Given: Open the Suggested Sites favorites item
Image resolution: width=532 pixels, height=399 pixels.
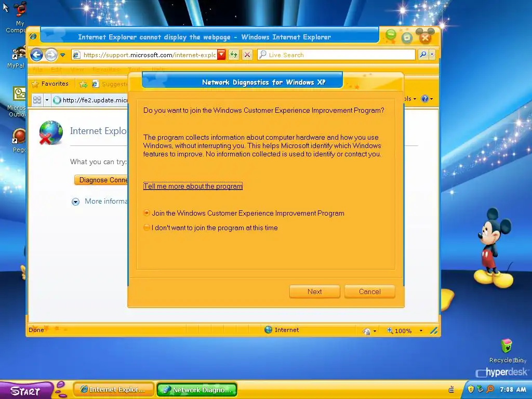Looking at the screenshot, I should coord(110,84).
